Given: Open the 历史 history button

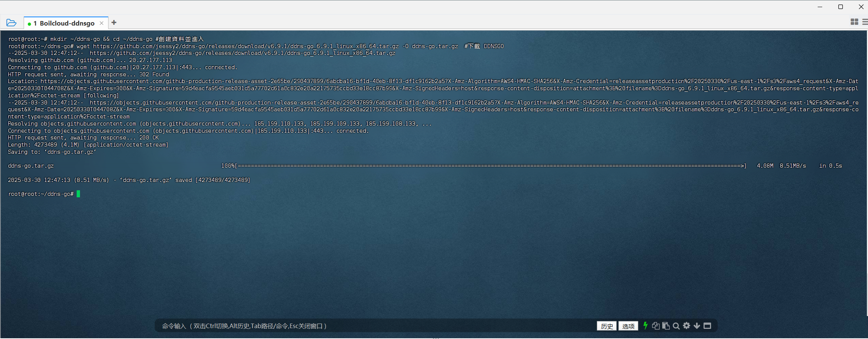Looking at the screenshot, I should tap(607, 326).
